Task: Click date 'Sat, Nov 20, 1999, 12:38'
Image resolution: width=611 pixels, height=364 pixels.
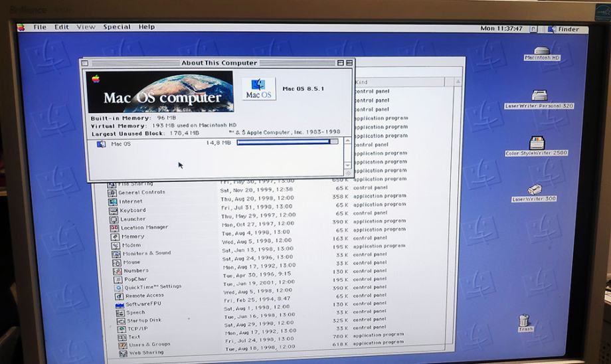Action: [x=256, y=190]
